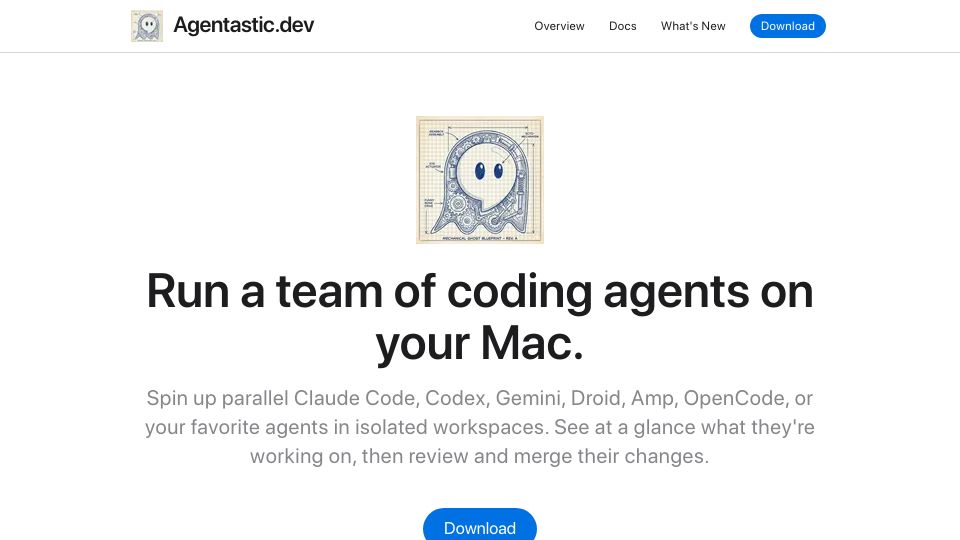
Task: Go to the Overview nav item
Action: tap(559, 26)
